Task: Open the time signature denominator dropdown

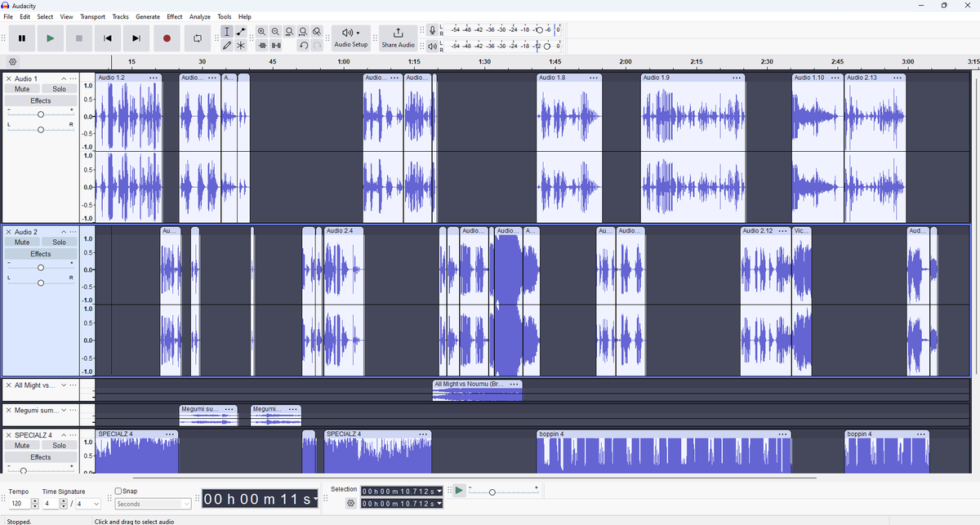Action: [x=89, y=505]
